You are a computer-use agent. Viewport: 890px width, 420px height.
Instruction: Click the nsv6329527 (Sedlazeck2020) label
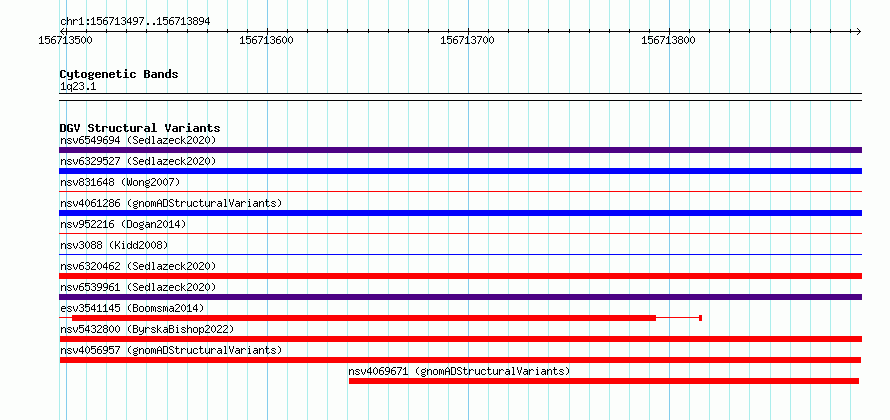click(x=138, y=161)
